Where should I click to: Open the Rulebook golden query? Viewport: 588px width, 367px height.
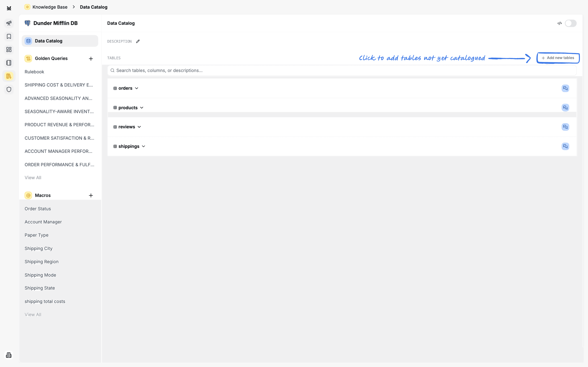[x=34, y=72]
